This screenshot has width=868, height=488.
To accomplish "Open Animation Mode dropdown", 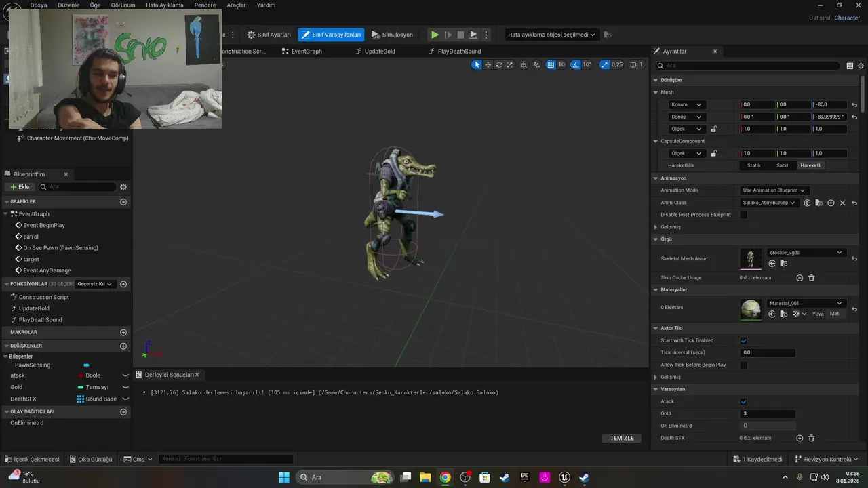I will [x=774, y=190].
